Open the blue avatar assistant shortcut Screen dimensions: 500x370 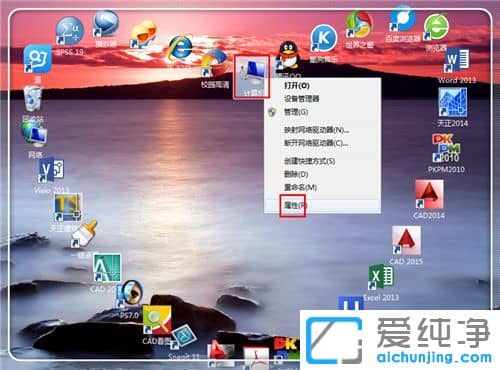tap(38, 59)
